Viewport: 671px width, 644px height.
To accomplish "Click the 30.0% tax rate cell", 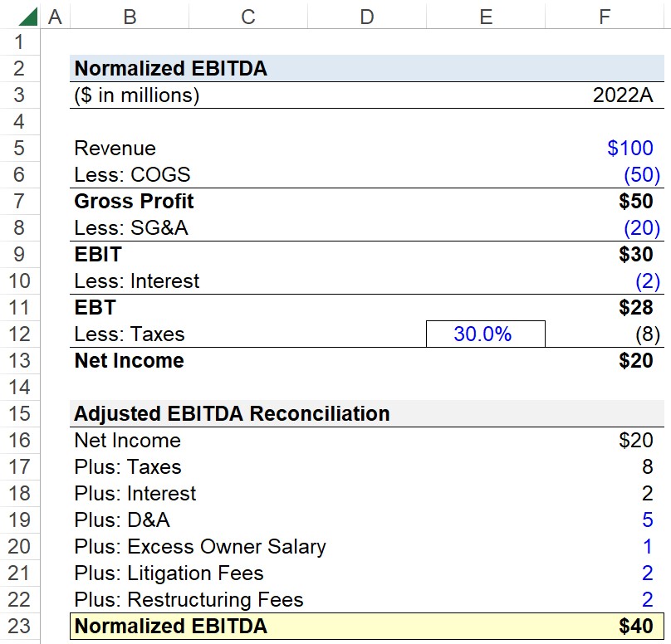I will point(486,334).
